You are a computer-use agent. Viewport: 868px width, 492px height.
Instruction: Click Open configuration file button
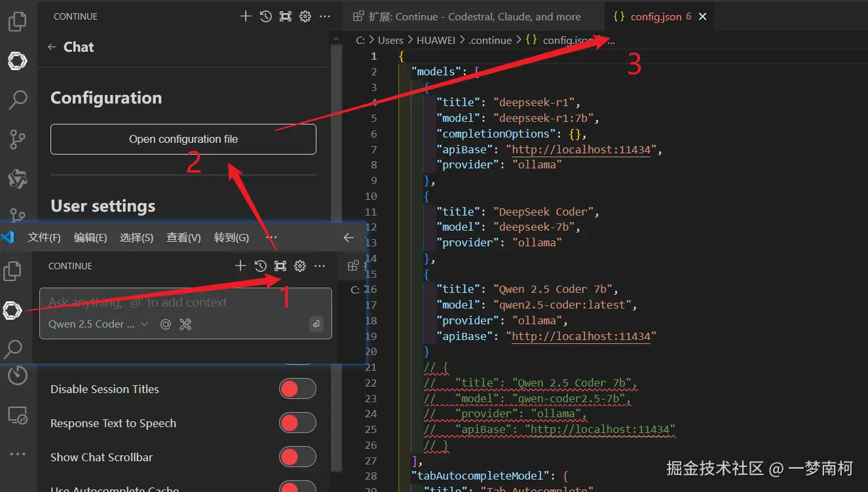(183, 139)
